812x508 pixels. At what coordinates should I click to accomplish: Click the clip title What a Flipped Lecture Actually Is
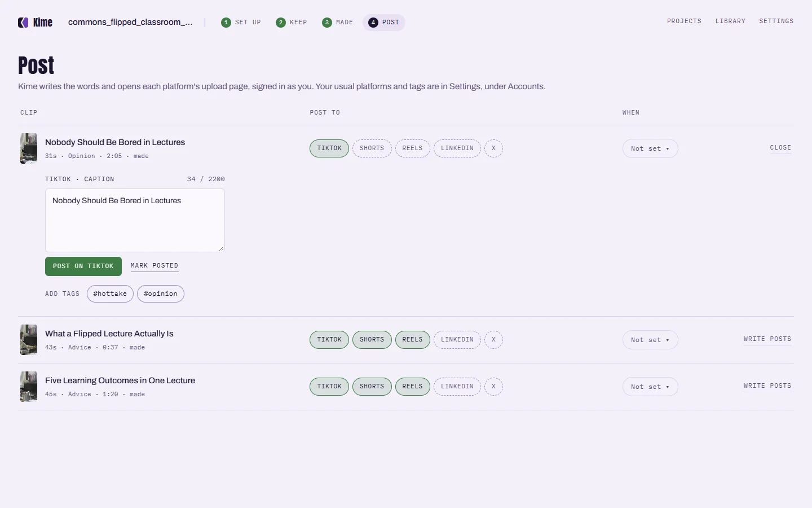[x=109, y=334]
